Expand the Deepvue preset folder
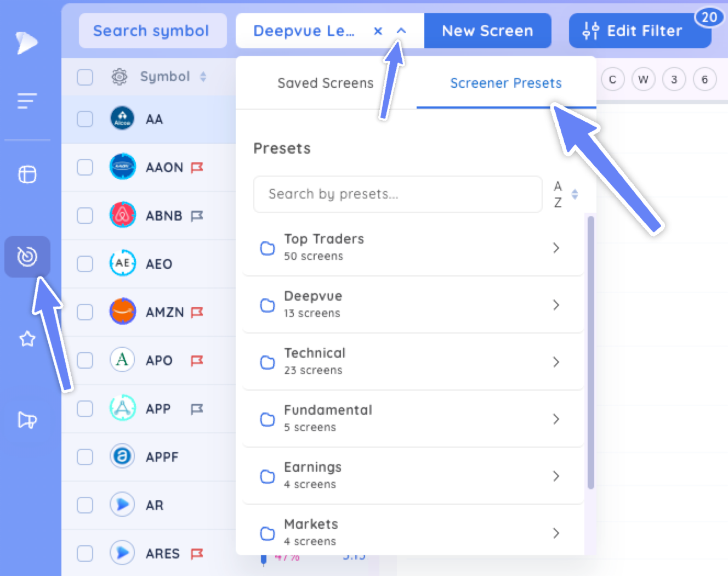The width and height of the screenshot is (728, 576). click(x=413, y=305)
